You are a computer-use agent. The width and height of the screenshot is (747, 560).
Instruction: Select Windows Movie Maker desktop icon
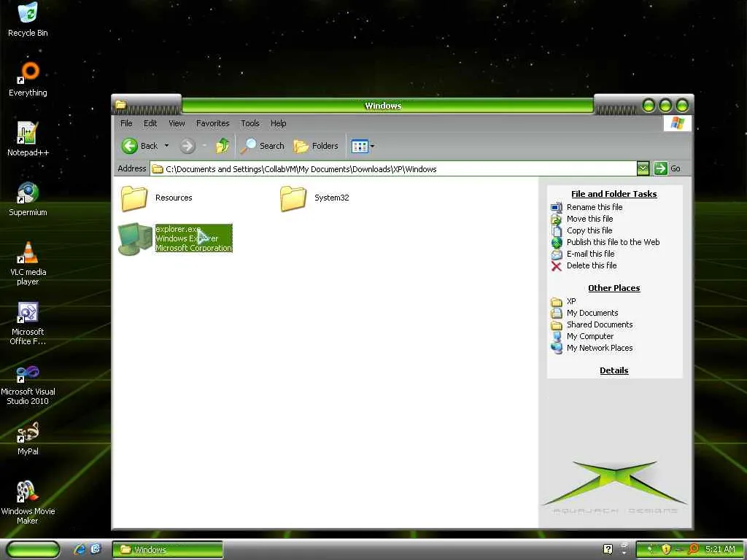point(28,503)
